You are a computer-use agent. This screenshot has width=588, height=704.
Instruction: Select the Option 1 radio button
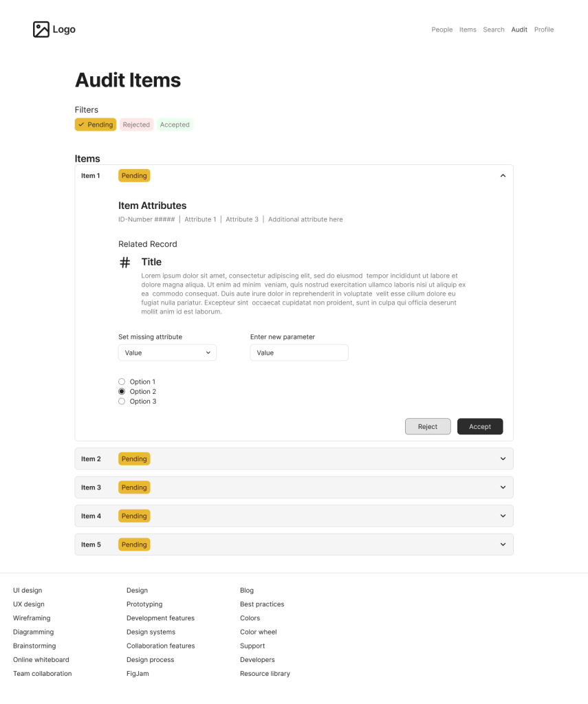point(121,382)
